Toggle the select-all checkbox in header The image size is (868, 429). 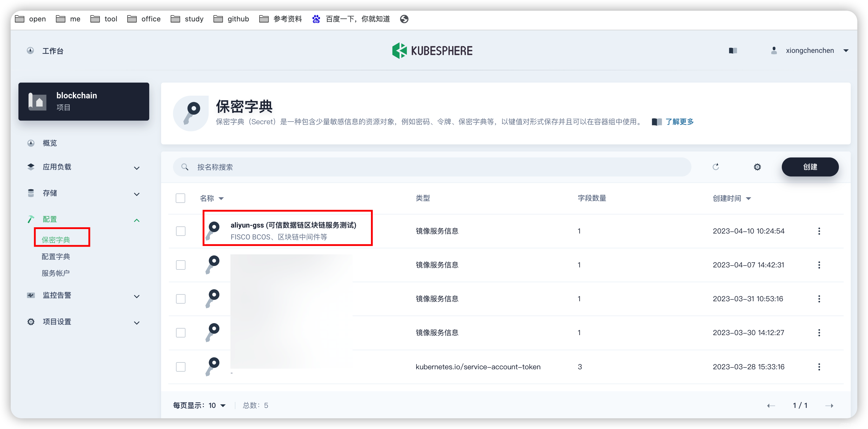click(x=181, y=198)
